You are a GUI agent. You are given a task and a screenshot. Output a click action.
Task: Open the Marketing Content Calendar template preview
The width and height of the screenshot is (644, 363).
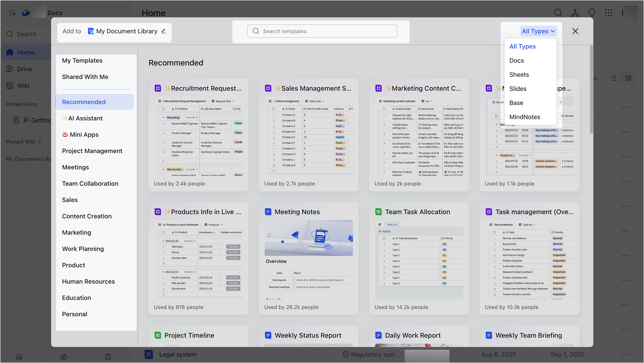419,137
